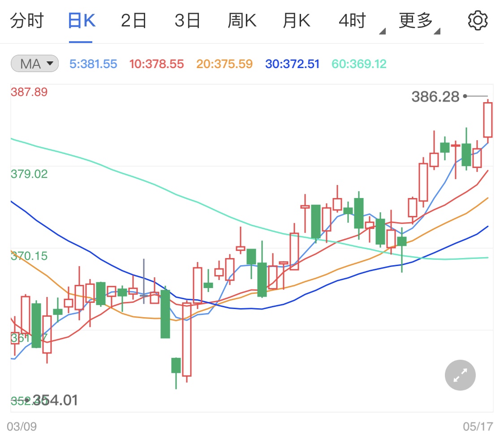Click the current price 386.28
504x439 pixels.
(435, 96)
